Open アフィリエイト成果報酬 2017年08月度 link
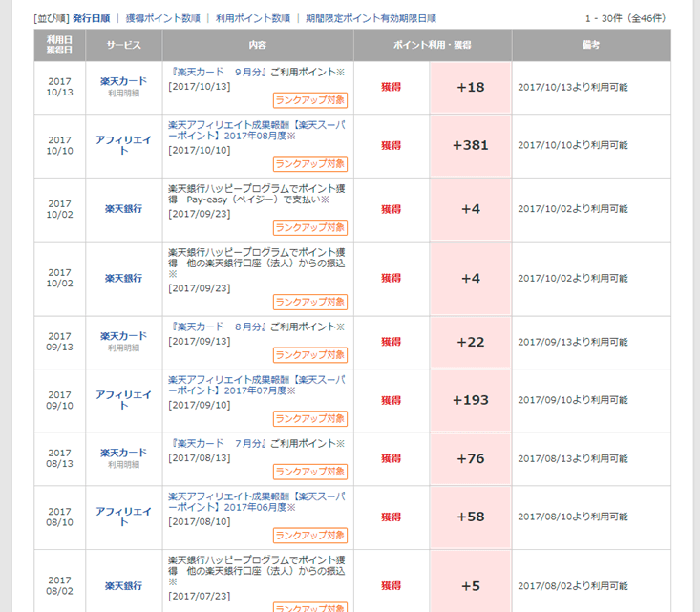The width and height of the screenshot is (700, 612). (256, 131)
